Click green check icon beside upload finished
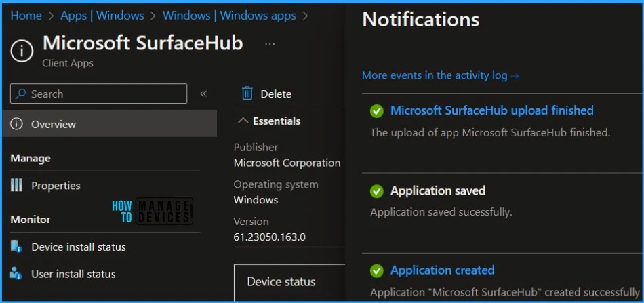The image size is (644, 303). (x=377, y=111)
